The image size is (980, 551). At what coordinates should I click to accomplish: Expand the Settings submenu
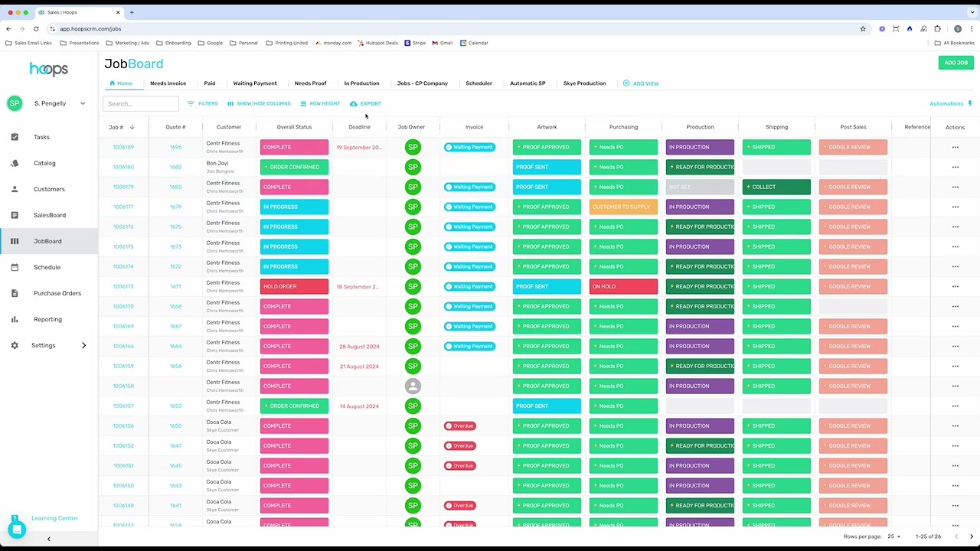[83, 345]
